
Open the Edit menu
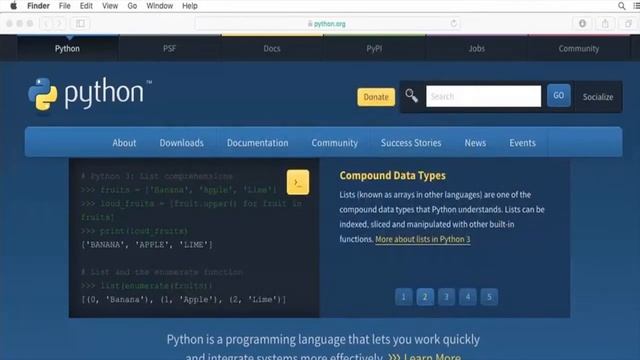click(x=86, y=6)
